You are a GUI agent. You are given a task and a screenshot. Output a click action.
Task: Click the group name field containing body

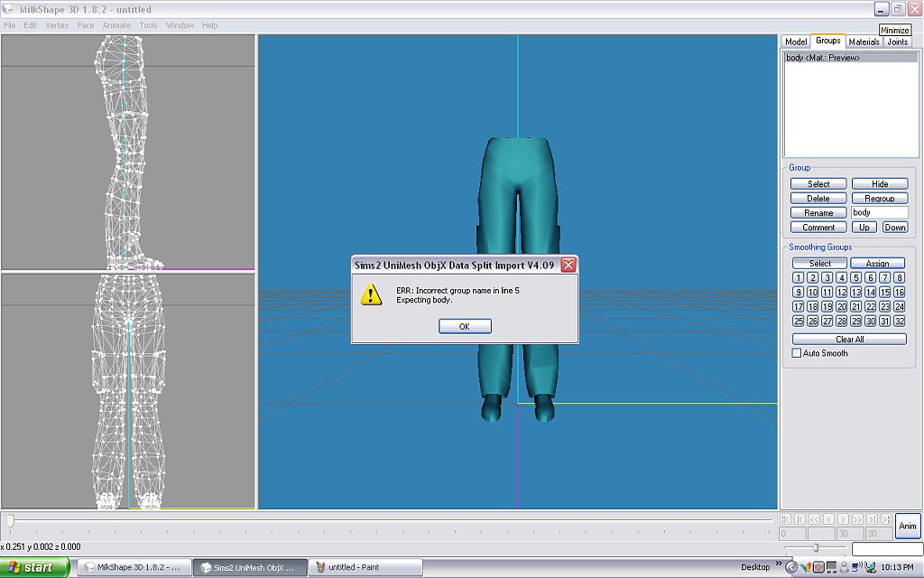(x=879, y=212)
